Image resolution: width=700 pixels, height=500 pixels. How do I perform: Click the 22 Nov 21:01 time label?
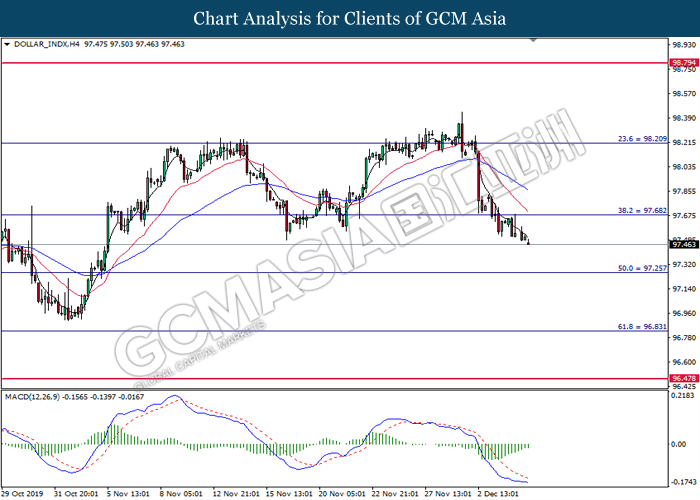tap(392, 492)
